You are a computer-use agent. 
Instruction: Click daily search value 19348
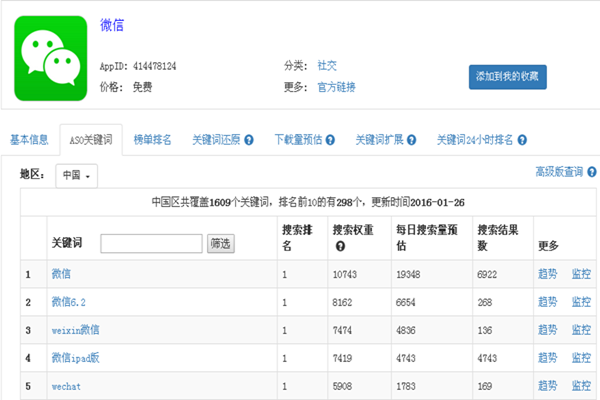click(x=408, y=274)
